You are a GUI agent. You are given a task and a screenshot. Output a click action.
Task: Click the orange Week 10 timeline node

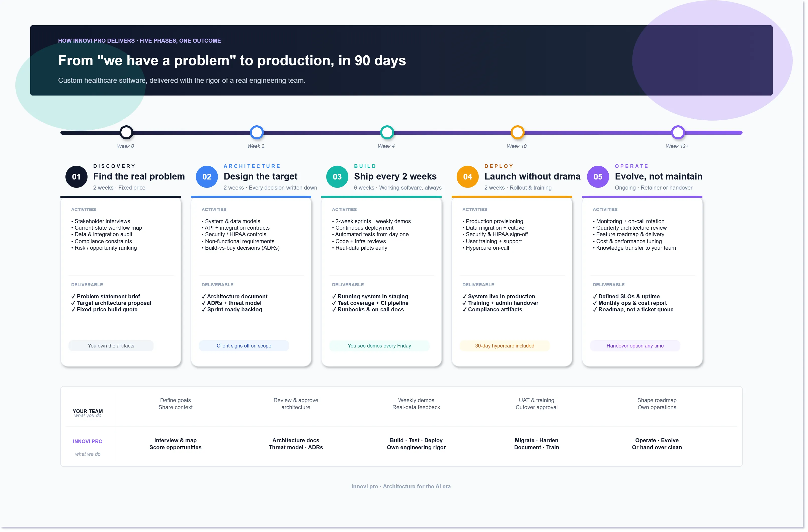tap(517, 132)
